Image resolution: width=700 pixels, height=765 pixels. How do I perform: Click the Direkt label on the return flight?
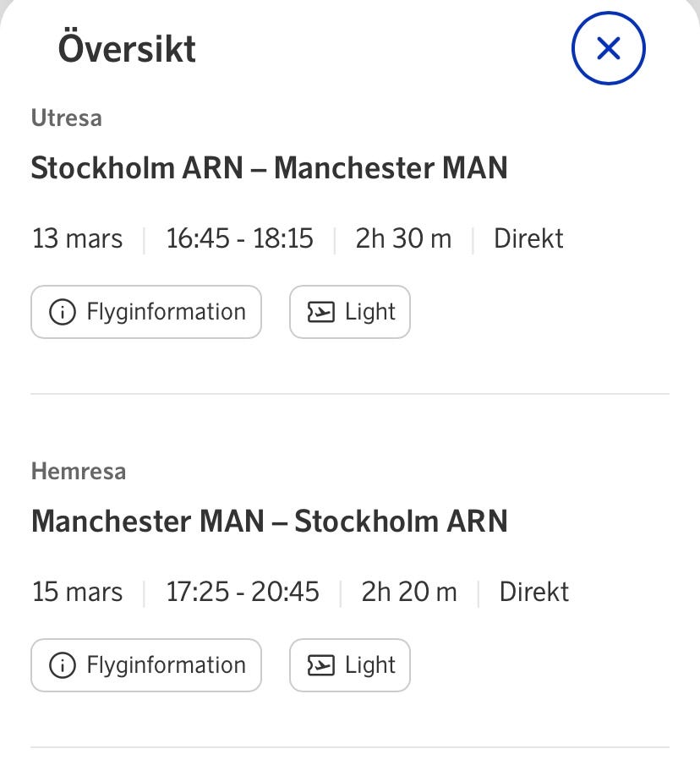coord(534,592)
